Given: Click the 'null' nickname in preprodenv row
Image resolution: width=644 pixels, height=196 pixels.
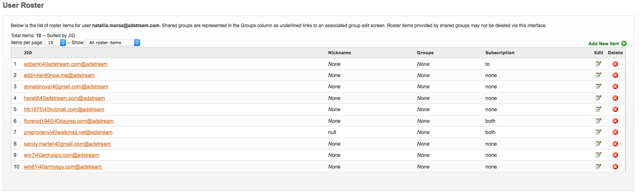Looking at the screenshot, I should (332, 132).
